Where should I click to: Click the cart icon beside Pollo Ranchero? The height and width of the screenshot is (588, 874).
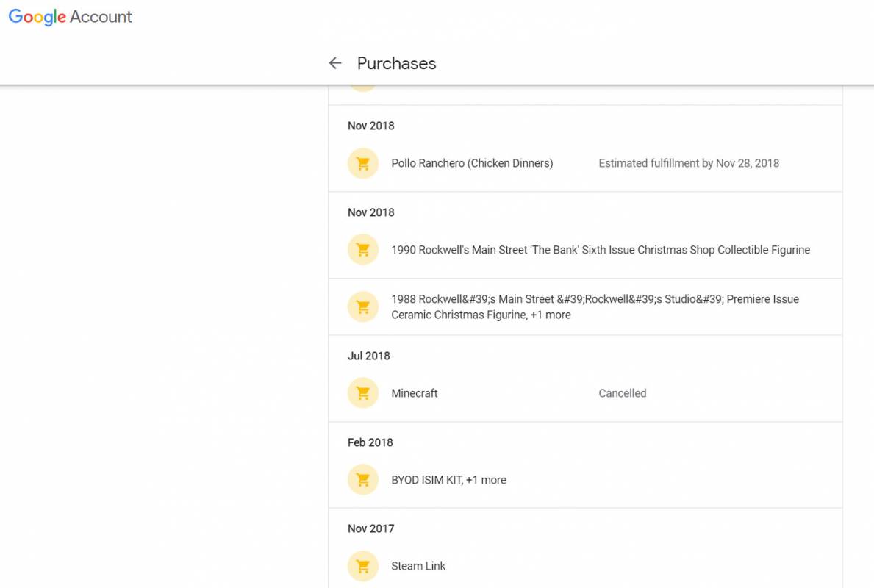tap(363, 163)
